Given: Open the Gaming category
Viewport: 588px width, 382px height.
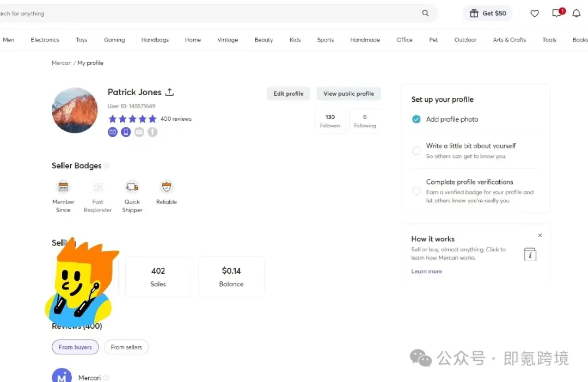Looking at the screenshot, I should (x=114, y=40).
